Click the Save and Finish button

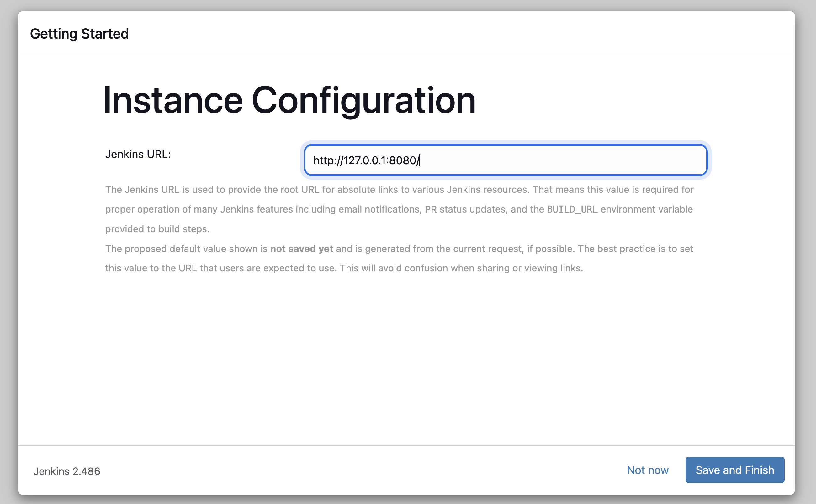[x=735, y=470]
